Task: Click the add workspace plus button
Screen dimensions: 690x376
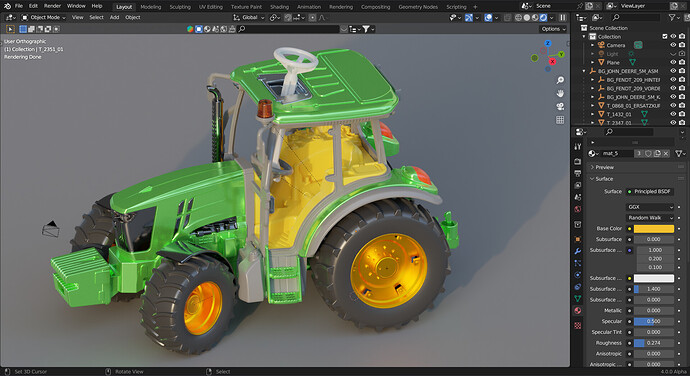Action: pos(475,7)
